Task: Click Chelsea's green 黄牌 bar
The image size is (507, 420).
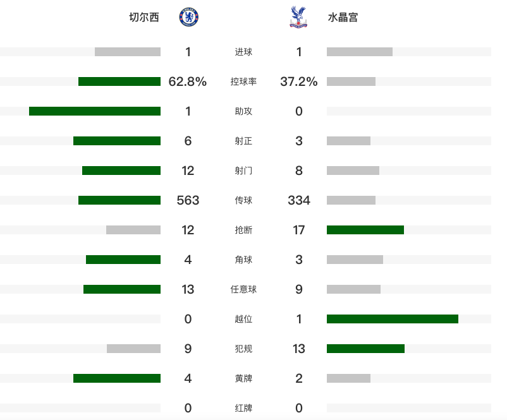Action: 117,378
